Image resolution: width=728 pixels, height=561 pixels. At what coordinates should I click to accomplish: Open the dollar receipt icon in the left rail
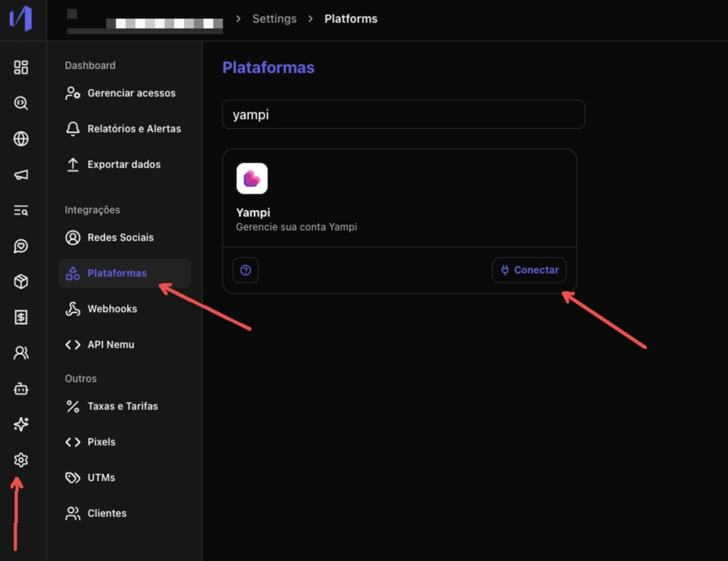pos(21,317)
